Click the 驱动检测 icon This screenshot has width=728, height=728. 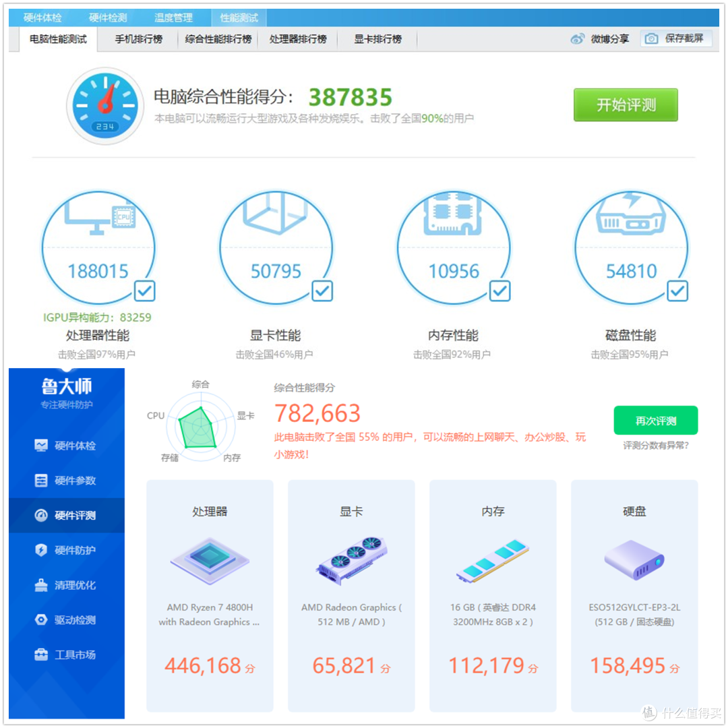[41, 620]
